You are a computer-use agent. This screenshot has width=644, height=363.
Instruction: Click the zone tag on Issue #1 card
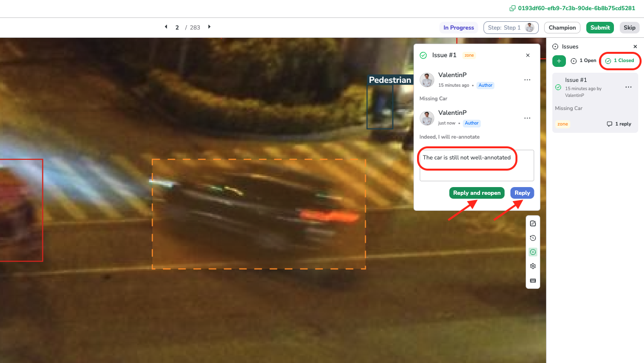coord(563,124)
